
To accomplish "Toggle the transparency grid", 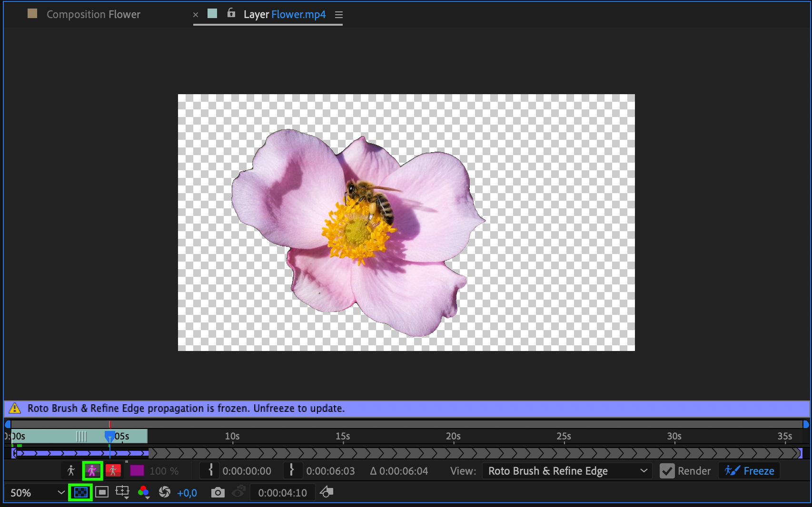I will click(80, 492).
